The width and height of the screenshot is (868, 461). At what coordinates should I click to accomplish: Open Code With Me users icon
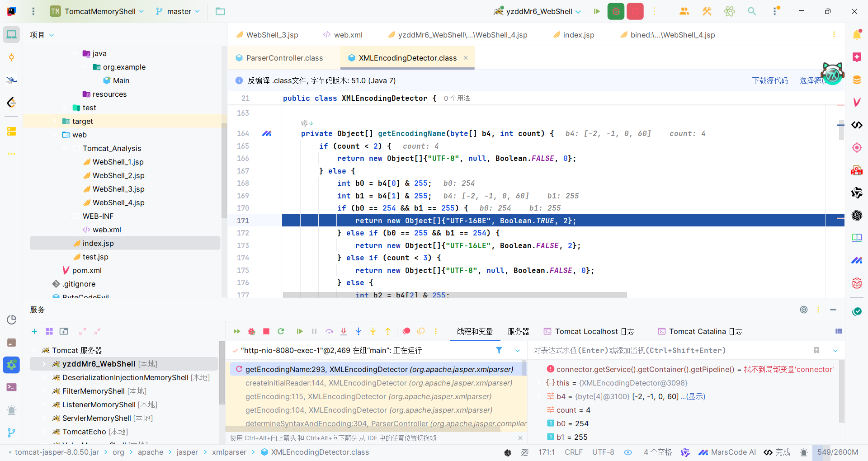tap(684, 11)
